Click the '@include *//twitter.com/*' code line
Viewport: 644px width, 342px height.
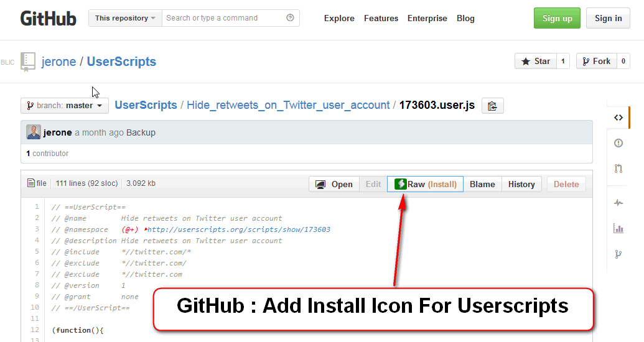pyautogui.click(x=121, y=252)
